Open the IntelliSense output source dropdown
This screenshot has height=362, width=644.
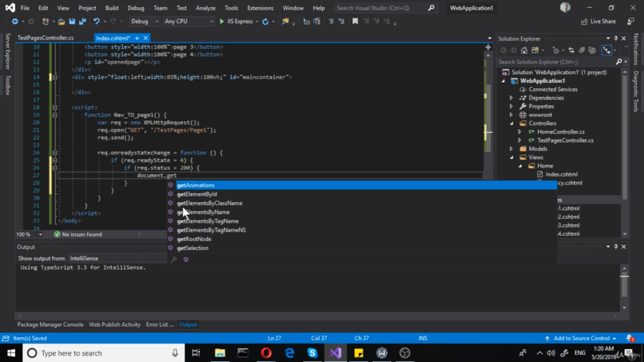(x=118, y=258)
